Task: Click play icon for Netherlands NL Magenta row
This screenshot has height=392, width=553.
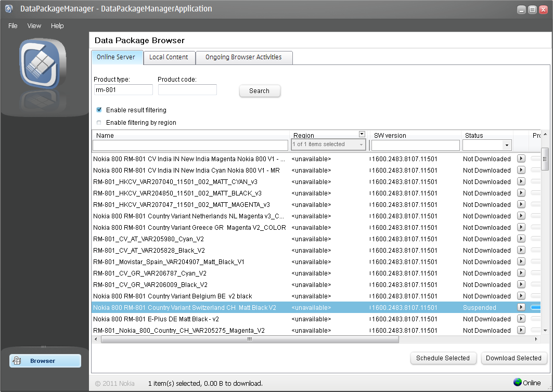Action: click(x=521, y=216)
